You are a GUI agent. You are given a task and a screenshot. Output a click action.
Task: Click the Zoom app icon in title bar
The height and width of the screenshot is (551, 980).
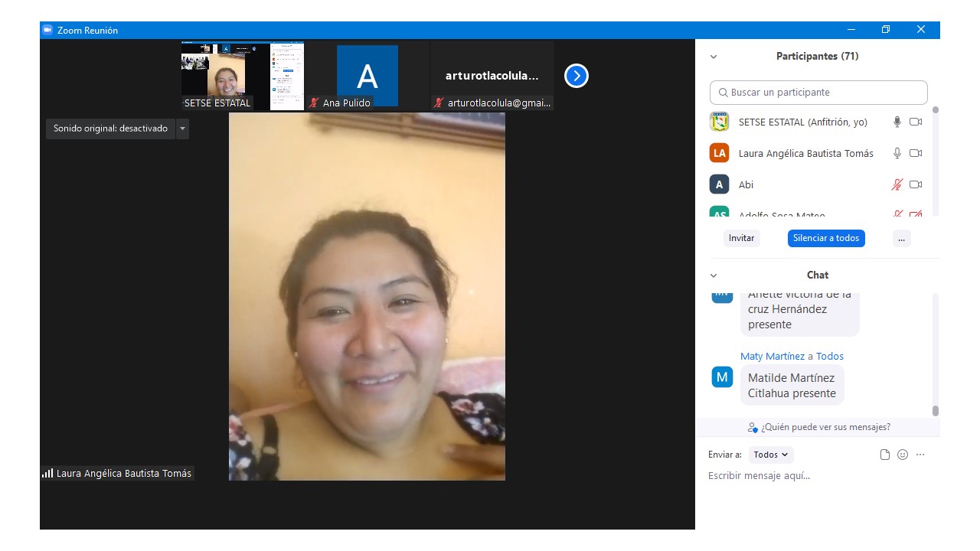[x=47, y=30]
